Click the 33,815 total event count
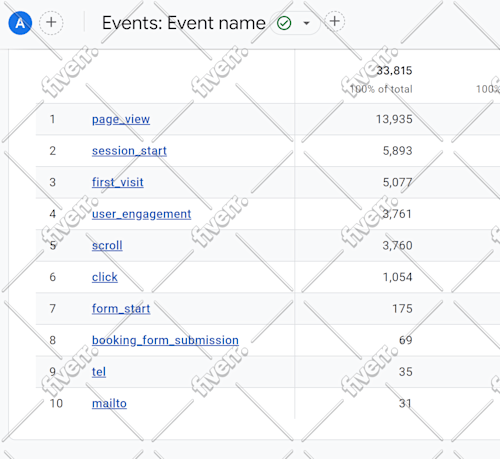This screenshot has height=459, width=500. tap(394, 71)
